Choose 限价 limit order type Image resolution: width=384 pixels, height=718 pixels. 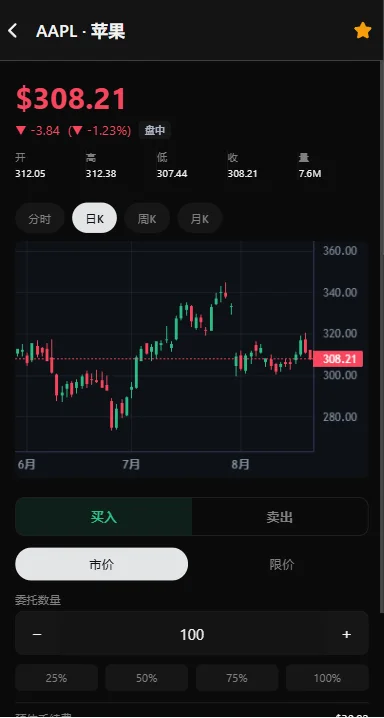(x=282, y=564)
